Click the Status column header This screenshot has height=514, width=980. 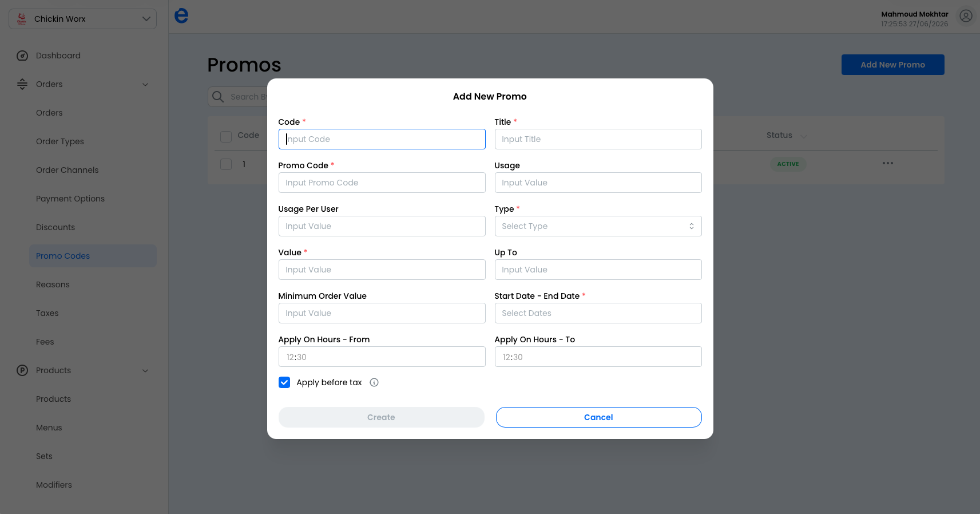[779, 136]
